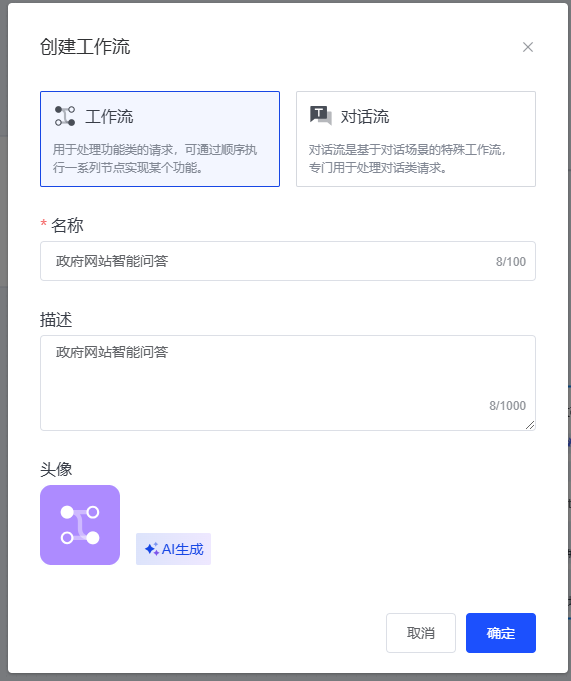Click the 名称 input field

287,261
